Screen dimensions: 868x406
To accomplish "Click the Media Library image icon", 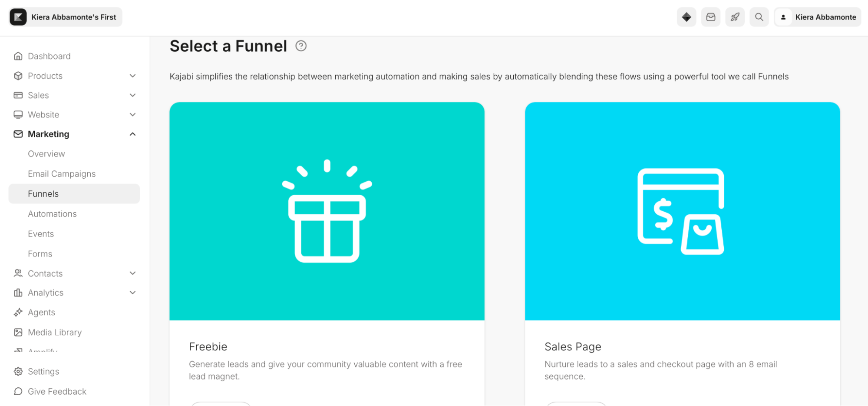I will click(x=18, y=332).
